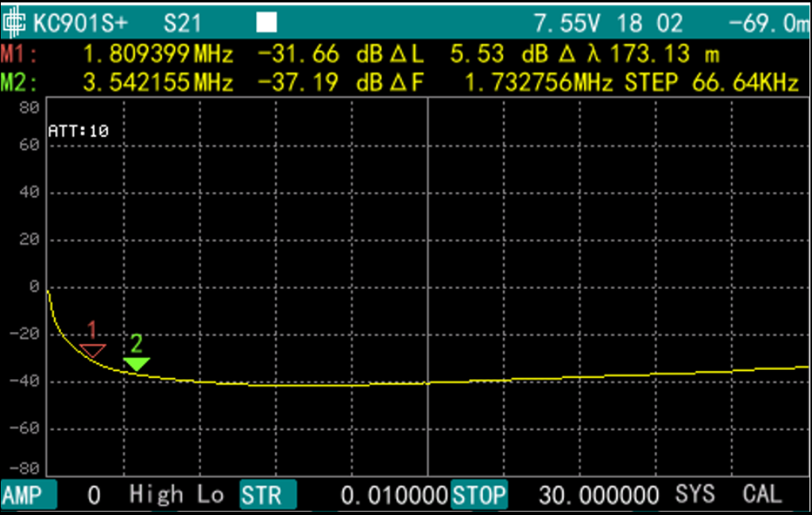Click the amplitude offset value 0
This screenshot has width=812, height=515.
point(93,494)
